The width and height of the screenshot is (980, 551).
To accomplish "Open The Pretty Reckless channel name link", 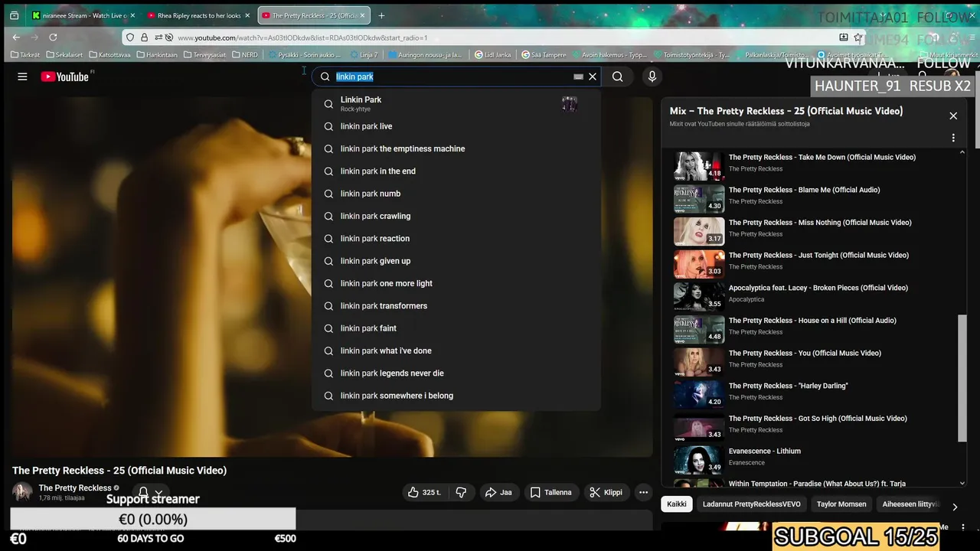I will pos(75,487).
